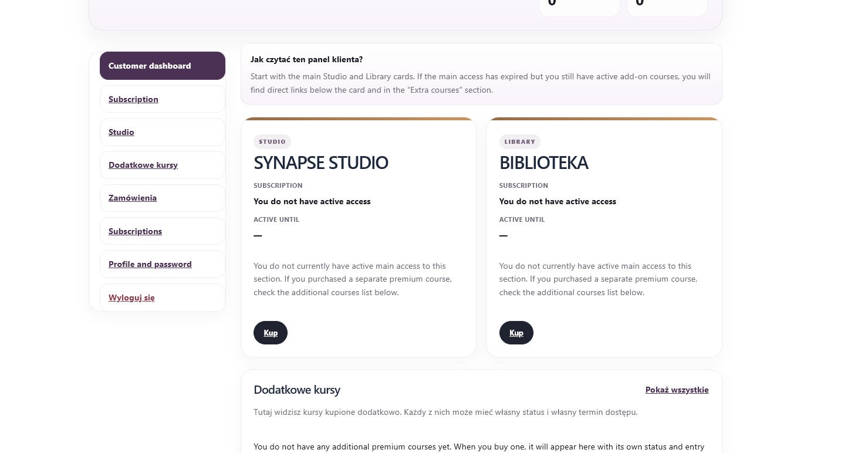This screenshot has height=453, width=868.
Task: Click the access status text in Biblioteka card
Action: tap(558, 201)
